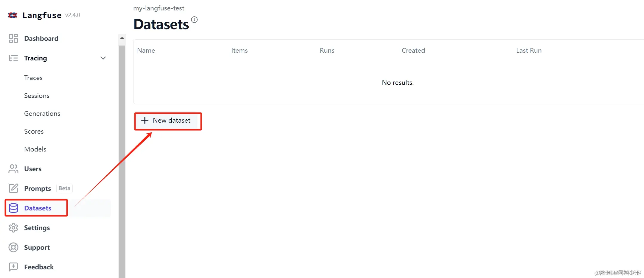The height and width of the screenshot is (278, 644).
Task: Go to Traces
Action: pyautogui.click(x=33, y=78)
